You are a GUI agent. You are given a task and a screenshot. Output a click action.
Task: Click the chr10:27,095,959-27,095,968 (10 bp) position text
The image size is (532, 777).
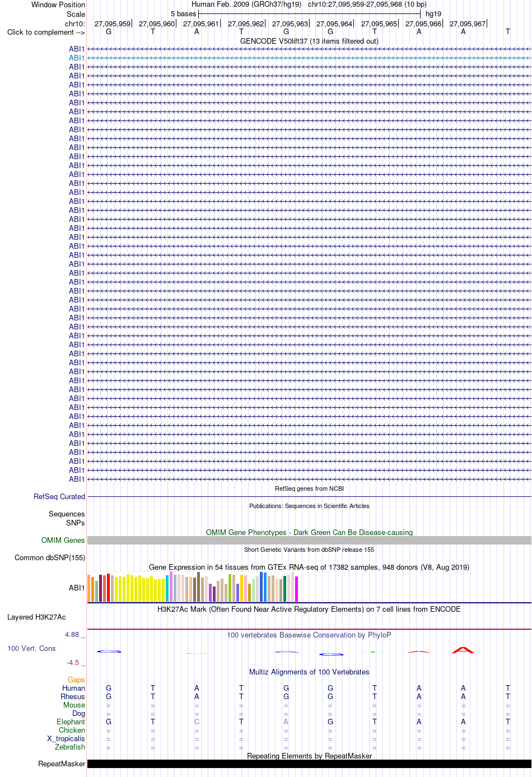tap(367, 4)
